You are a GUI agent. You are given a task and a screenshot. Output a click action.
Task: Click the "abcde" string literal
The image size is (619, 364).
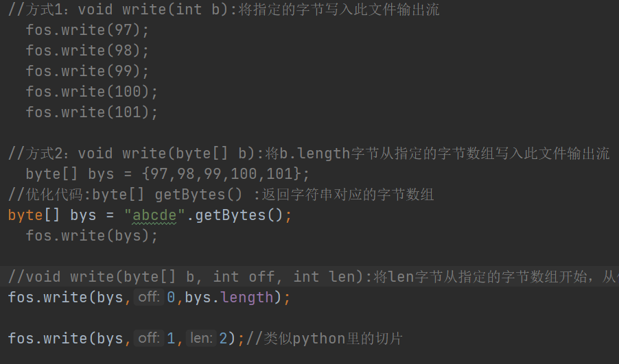click(x=154, y=215)
